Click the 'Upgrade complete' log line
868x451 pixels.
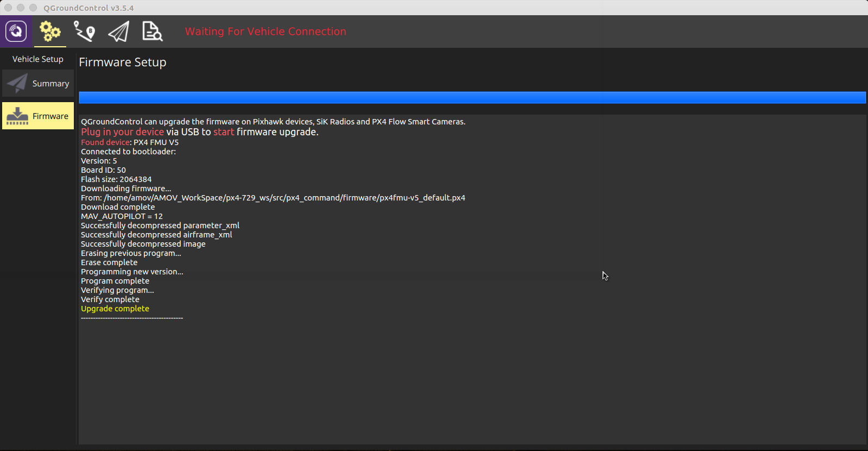[x=115, y=309]
